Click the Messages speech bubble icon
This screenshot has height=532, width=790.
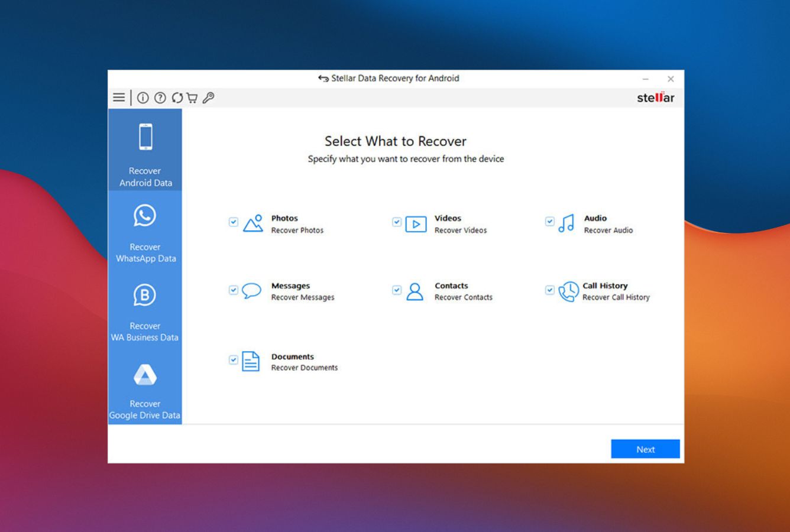click(251, 291)
